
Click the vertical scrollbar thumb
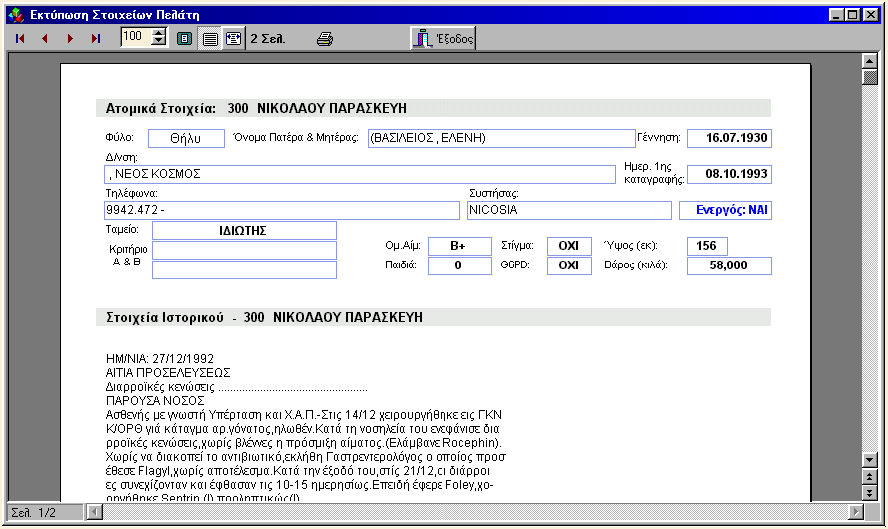[x=870, y=76]
